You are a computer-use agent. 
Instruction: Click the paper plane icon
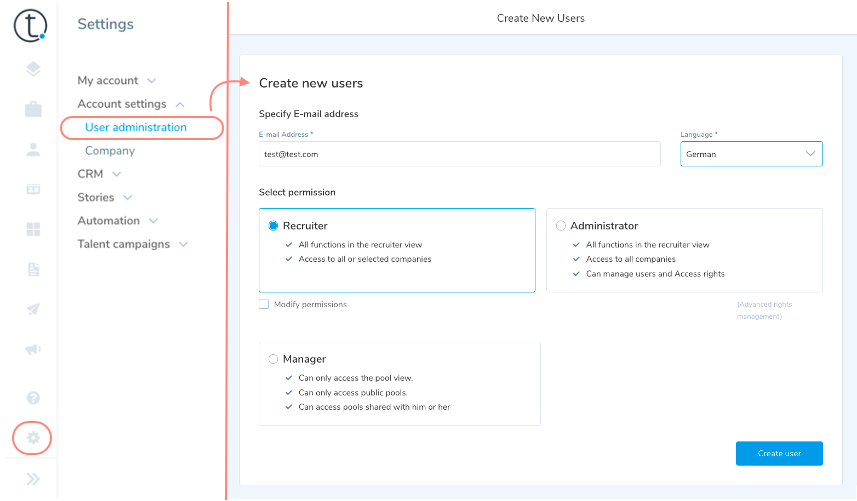[33, 310]
